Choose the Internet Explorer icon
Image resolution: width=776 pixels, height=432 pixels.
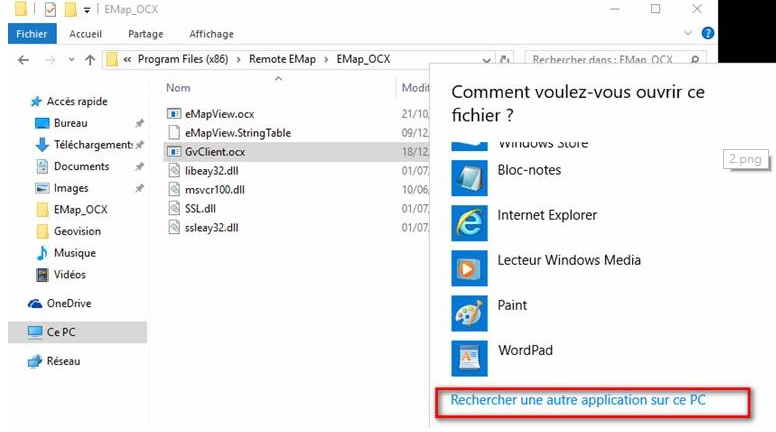coord(469,223)
